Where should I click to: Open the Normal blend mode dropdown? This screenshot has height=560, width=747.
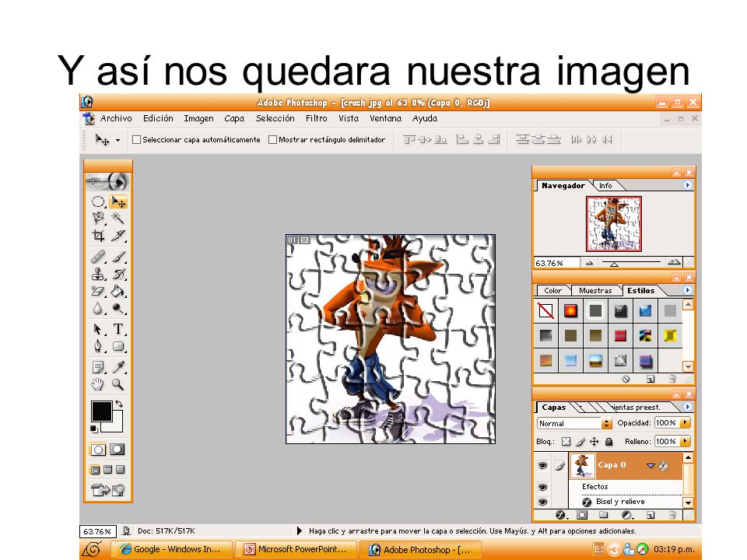pyautogui.click(x=606, y=423)
